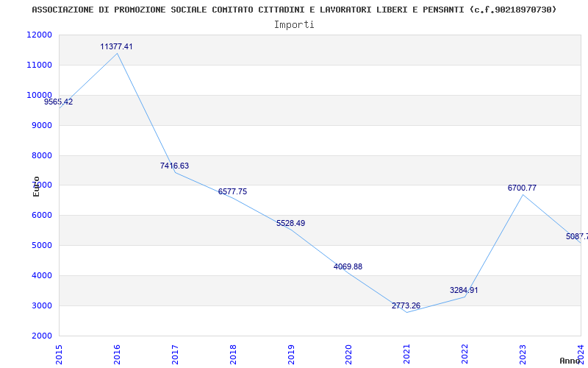Click the 11000 y-axis tick label

point(39,65)
